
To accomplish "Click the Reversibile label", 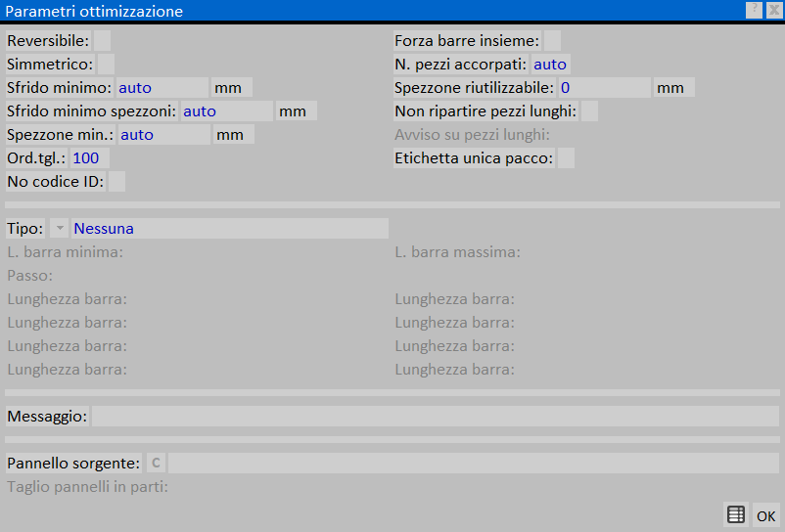I will (48, 40).
